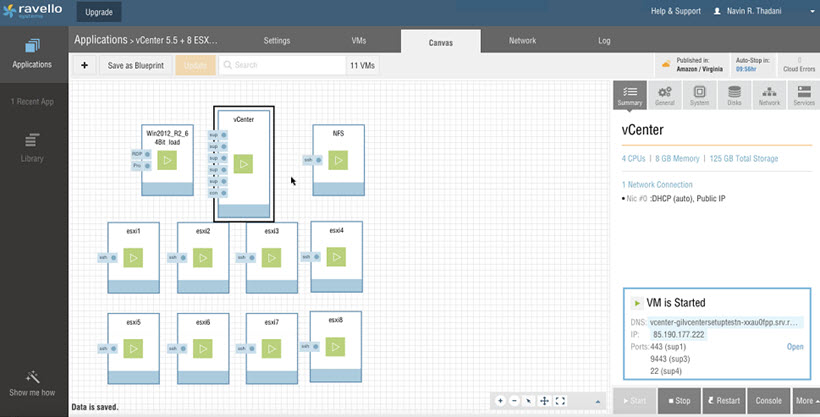Viewport: 820px width, 417px height.
Task: Click the esxi4 VM play icon
Action: click(336, 257)
